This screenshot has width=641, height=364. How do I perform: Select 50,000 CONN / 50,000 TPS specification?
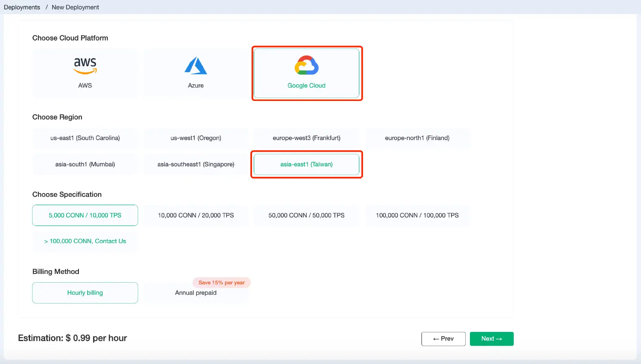[307, 215]
